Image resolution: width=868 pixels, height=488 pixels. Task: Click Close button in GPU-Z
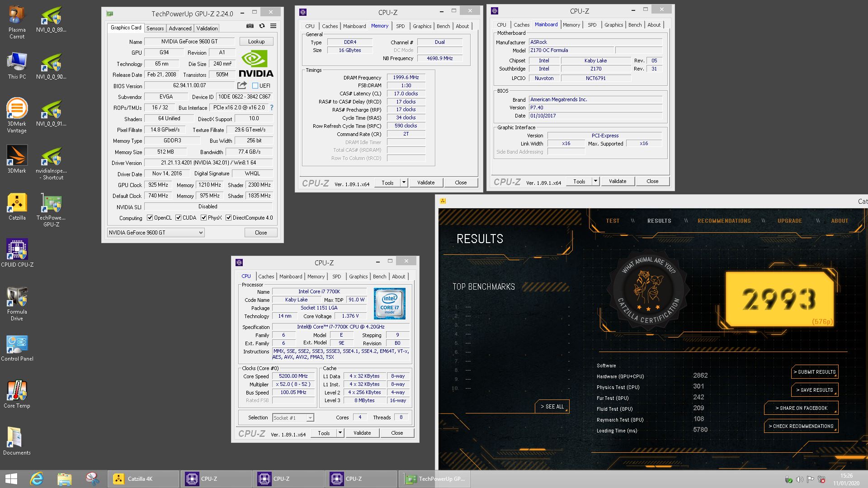[261, 233]
